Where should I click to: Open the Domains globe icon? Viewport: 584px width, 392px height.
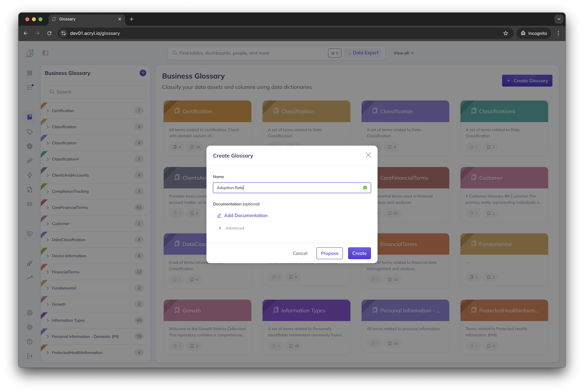point(30,146)
